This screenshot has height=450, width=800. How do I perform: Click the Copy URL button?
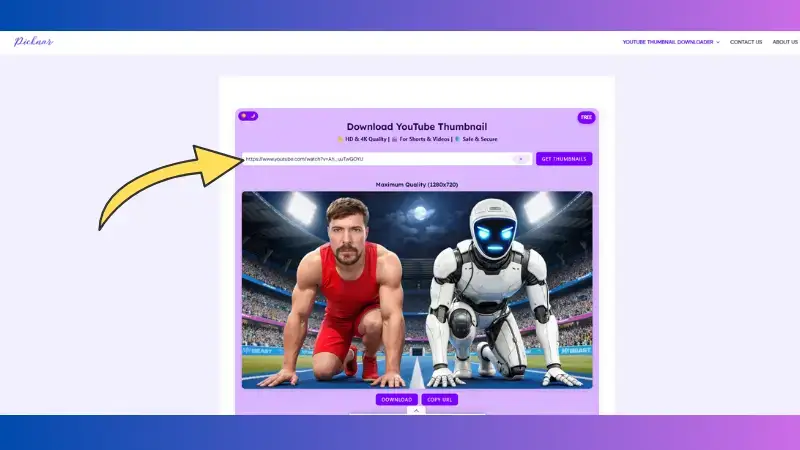[440, 399]
